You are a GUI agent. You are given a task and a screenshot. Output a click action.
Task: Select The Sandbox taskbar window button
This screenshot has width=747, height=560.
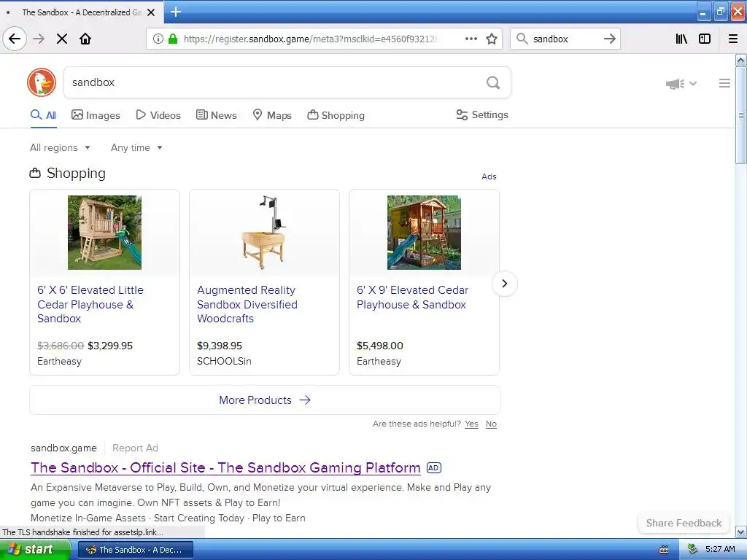pos(135,550)
